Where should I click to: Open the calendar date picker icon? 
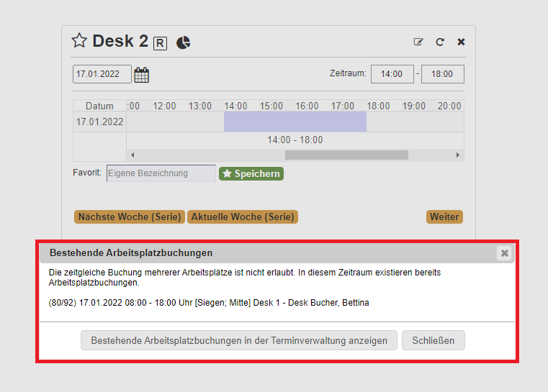(142, 75)
